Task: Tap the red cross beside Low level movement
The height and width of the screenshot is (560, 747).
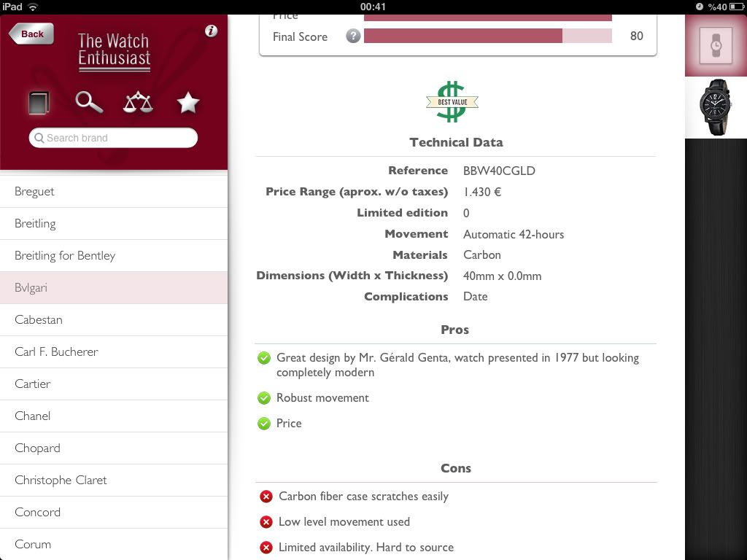Action: 266,522
